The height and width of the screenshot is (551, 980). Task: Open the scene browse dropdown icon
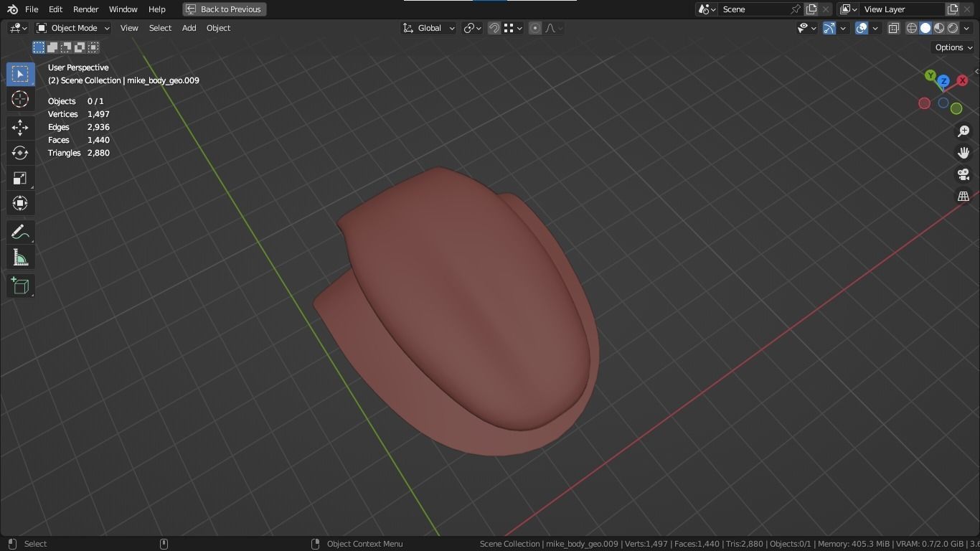click(707, 9)
